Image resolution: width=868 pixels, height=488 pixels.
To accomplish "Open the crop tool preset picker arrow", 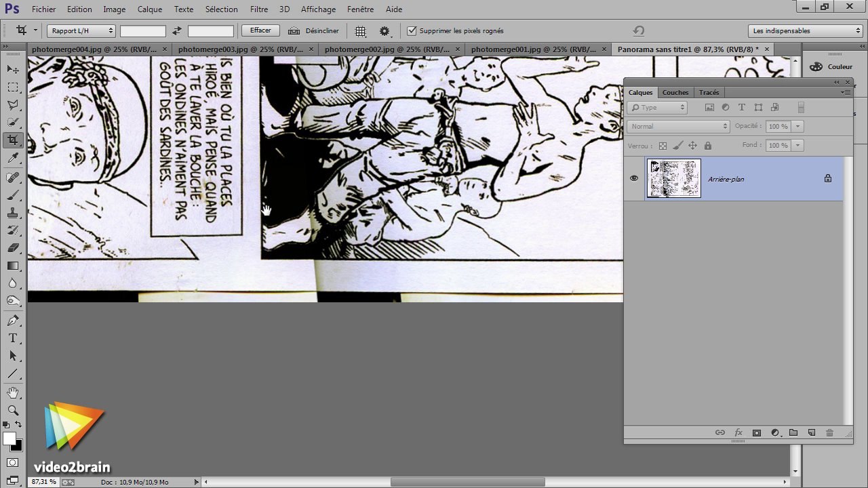I will tap(35, 30).
